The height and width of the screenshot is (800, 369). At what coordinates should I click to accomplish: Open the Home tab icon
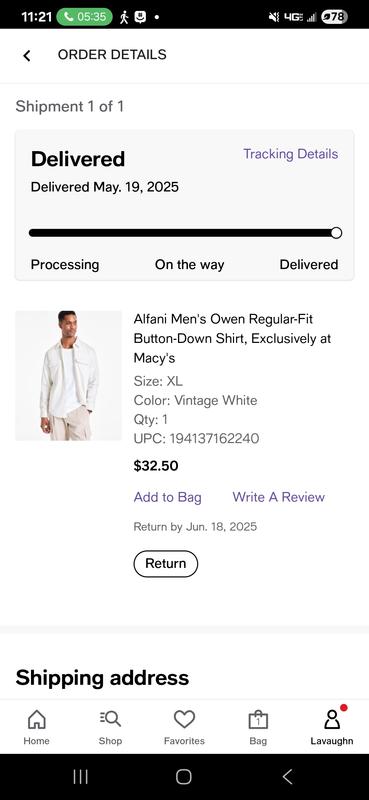click(36, 719)
